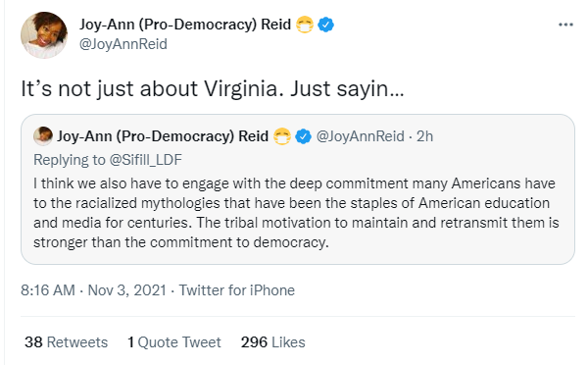This screenshot has height=365, width=588.
Task: Open the quoted tweet body text
Action: pyautogui.click(x=296, y=213)
